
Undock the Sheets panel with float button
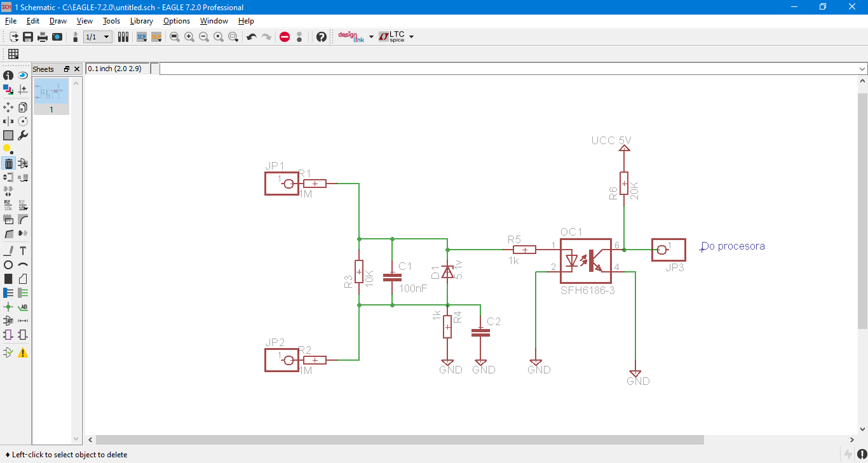67,69
